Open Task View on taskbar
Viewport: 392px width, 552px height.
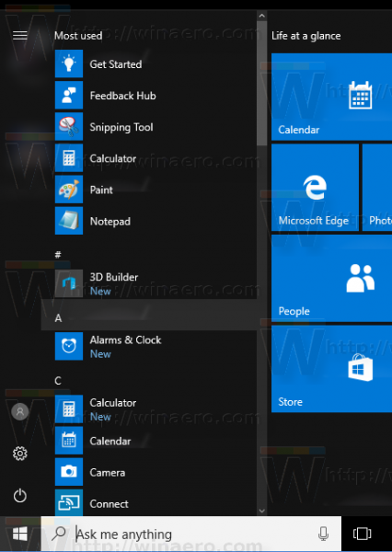pyautogui.click(x=362, y=534)
